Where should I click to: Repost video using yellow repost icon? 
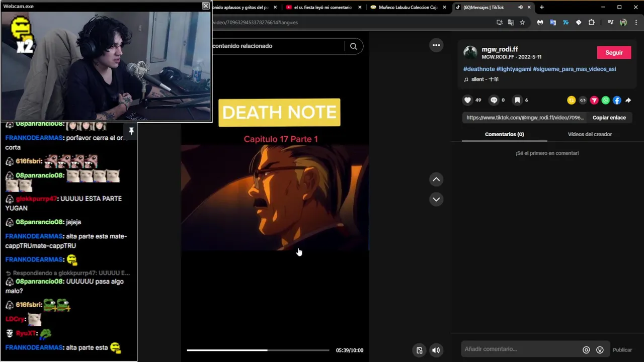pyautogui.click(x=571, y=100)
